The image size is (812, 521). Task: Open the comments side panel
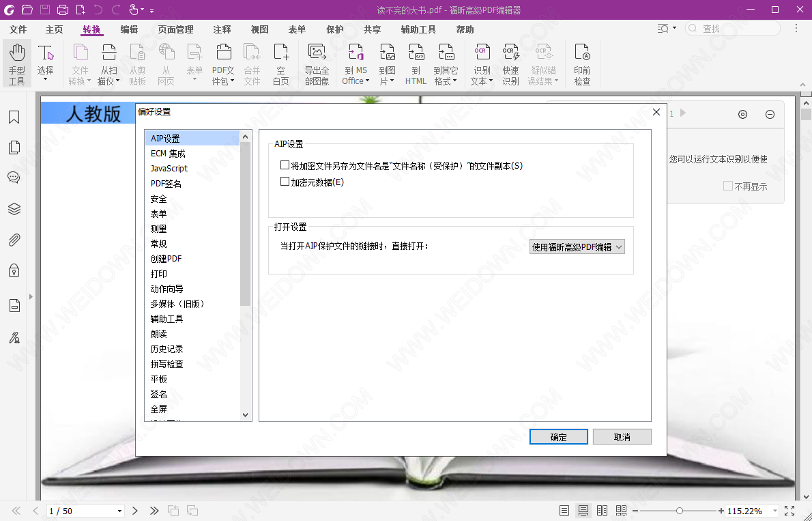coord(14,178)
